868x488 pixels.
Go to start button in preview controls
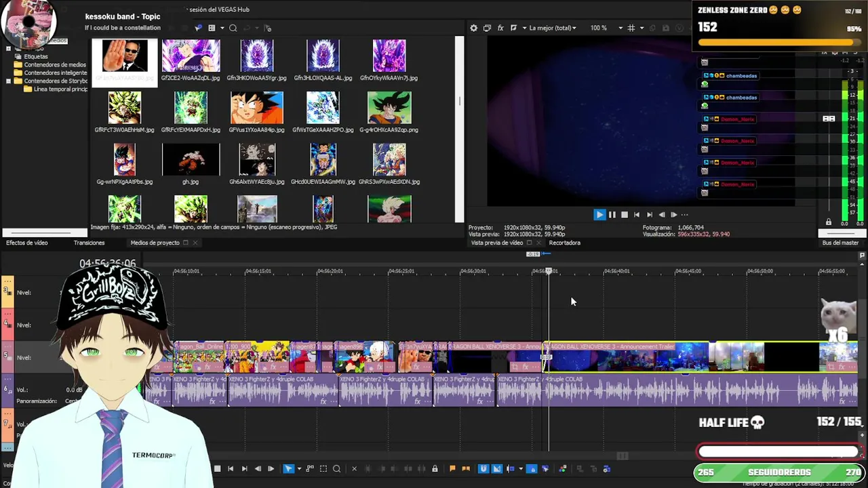pos(637,215)
